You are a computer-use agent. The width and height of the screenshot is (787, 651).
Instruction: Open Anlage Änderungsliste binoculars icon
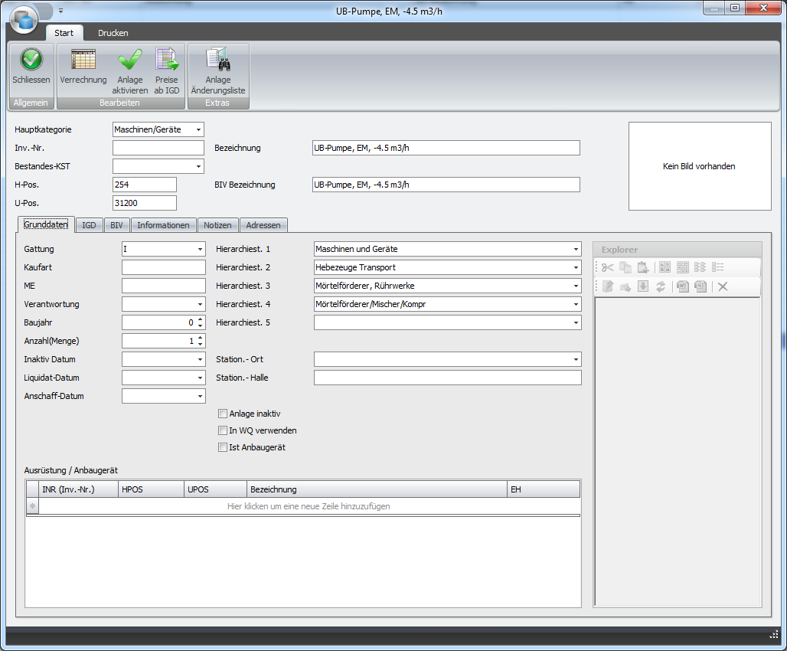pyautogui.click(x=217, y=61)
